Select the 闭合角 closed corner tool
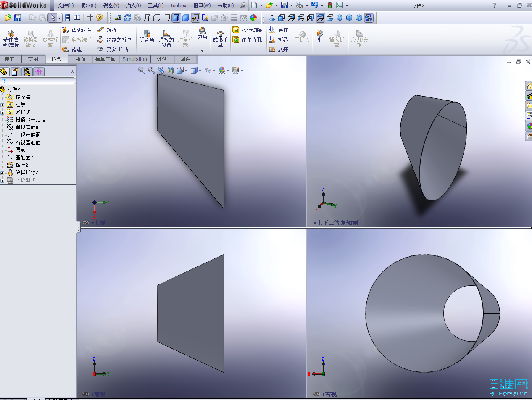 tap(147, 37)
